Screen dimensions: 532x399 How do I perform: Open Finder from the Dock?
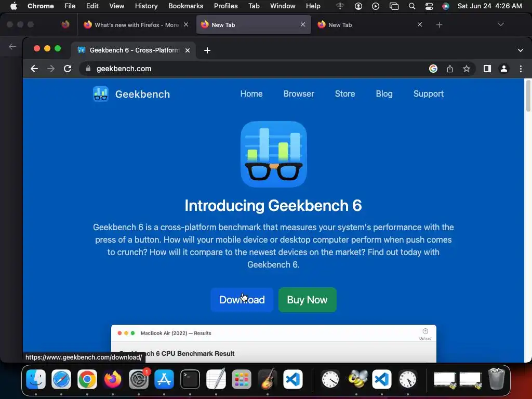tap(36, 379)
